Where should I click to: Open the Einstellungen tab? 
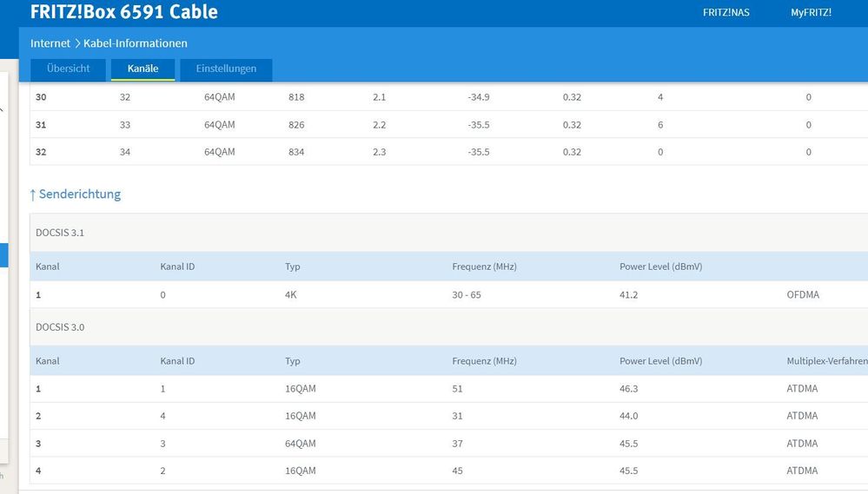tap(226, 69)
